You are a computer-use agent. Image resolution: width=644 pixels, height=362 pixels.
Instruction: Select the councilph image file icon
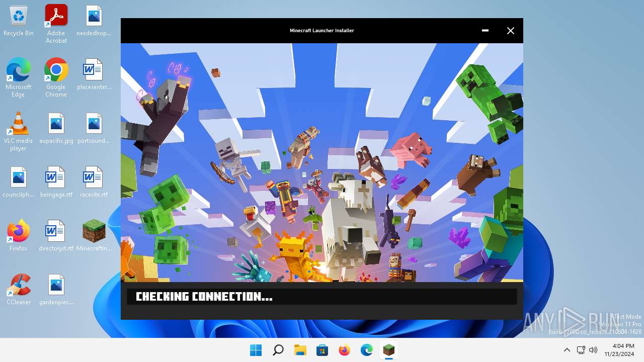click(x=19, y=182)
